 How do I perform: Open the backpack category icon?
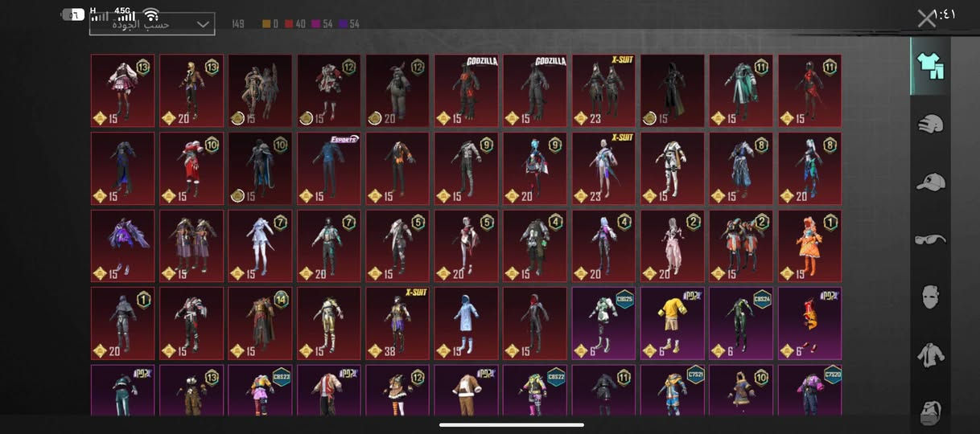click(930, 411)
